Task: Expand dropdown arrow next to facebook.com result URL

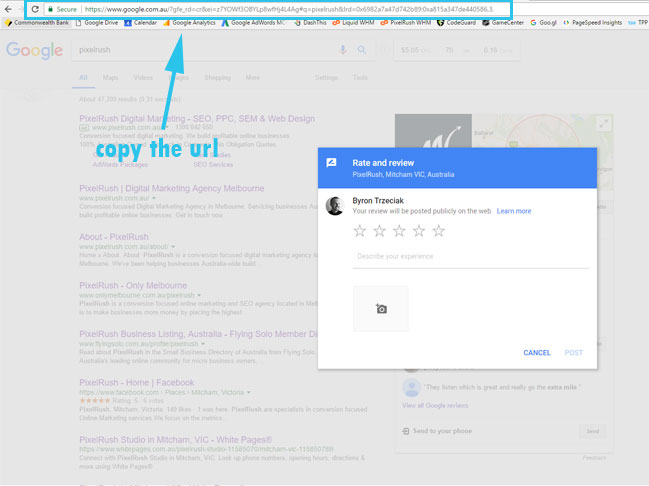Action: 248,392
